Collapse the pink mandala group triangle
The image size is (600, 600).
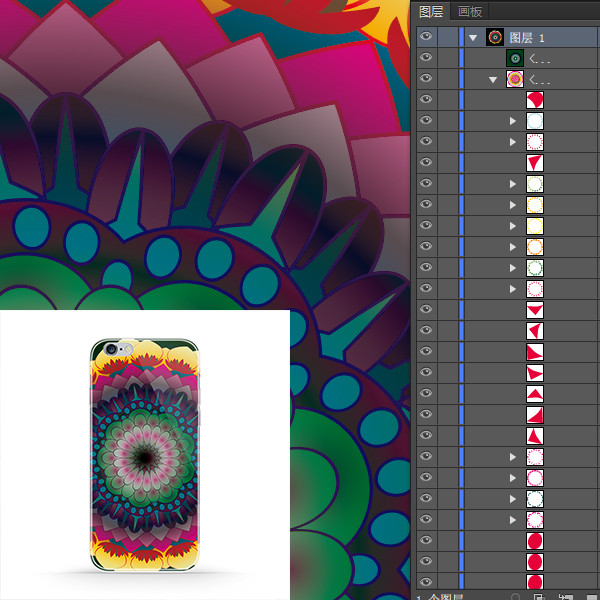click(x=493, y=80)
